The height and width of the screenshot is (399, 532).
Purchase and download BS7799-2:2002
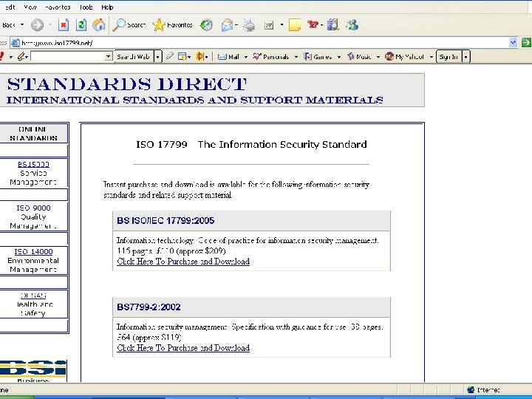point(183,348)
